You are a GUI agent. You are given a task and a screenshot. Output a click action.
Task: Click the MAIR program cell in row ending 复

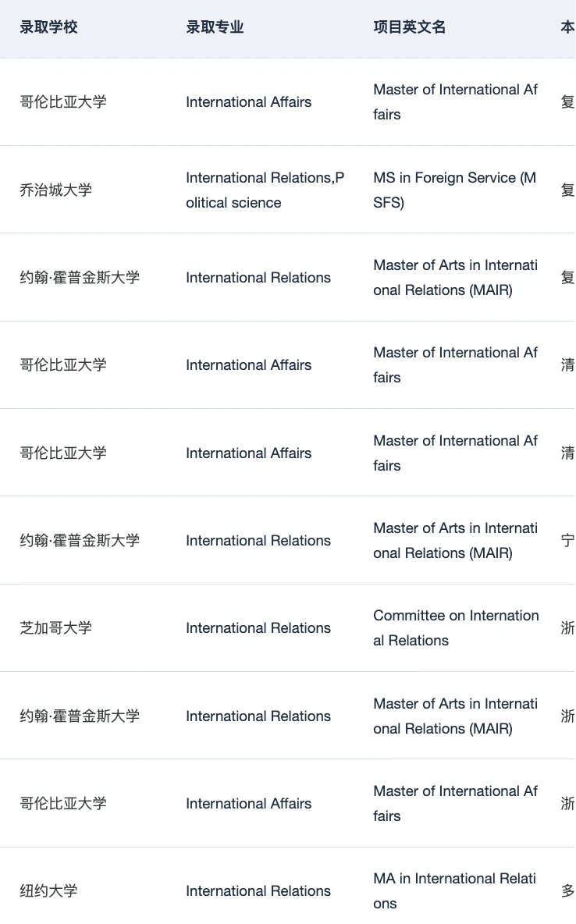(x=455, y=278)
